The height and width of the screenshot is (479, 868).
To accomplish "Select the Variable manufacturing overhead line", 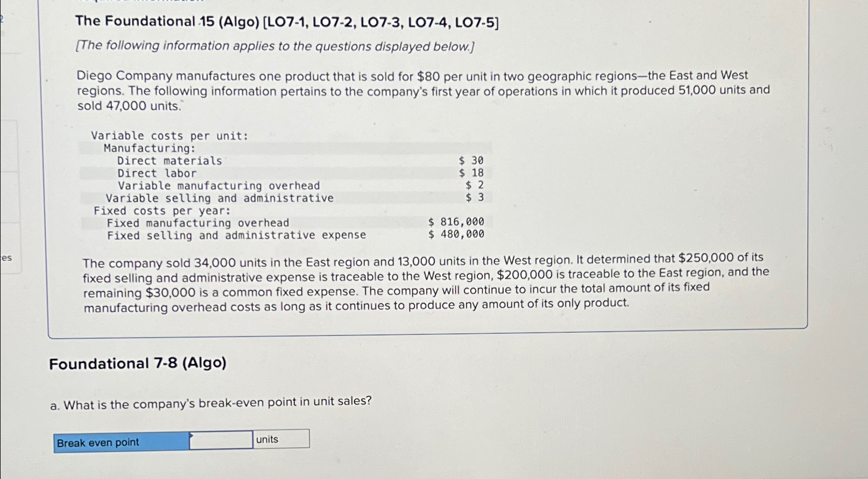I will coord(218,185).
